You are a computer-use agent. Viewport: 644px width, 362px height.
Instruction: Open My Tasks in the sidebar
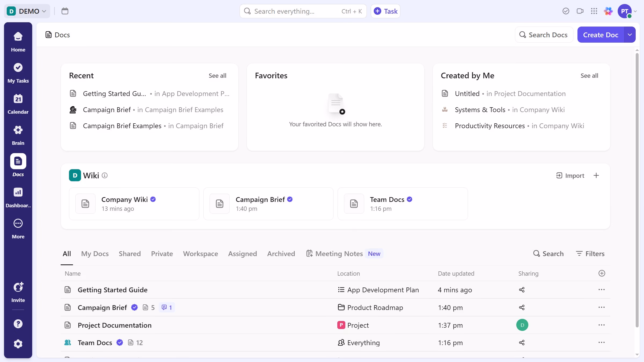18,73
